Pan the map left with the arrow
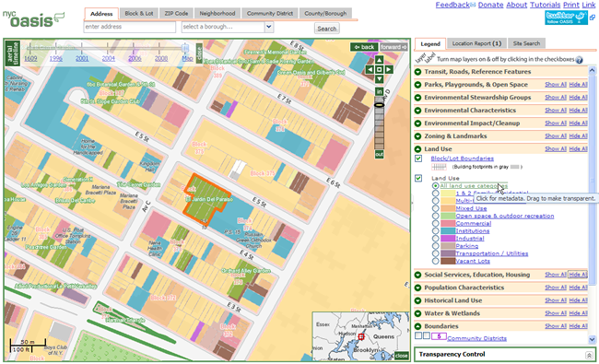The width and height of the screenshot is (599, 364). pyautogui.click(x=370, y=69)
